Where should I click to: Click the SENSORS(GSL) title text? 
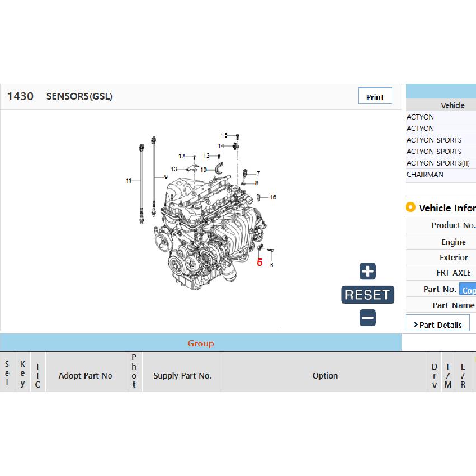79,96
